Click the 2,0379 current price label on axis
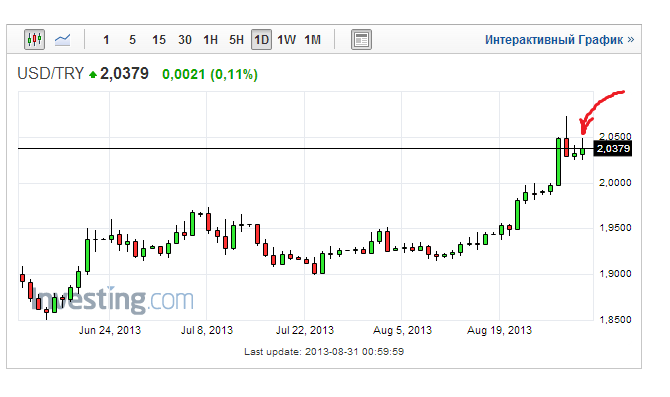This screenshot has height=397, width=670. click(613, 149)
